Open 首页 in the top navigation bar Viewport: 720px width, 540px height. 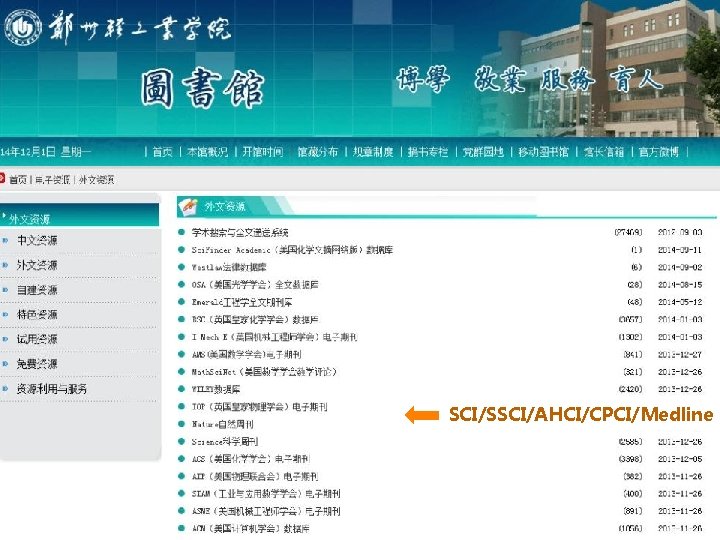[162, 152]
